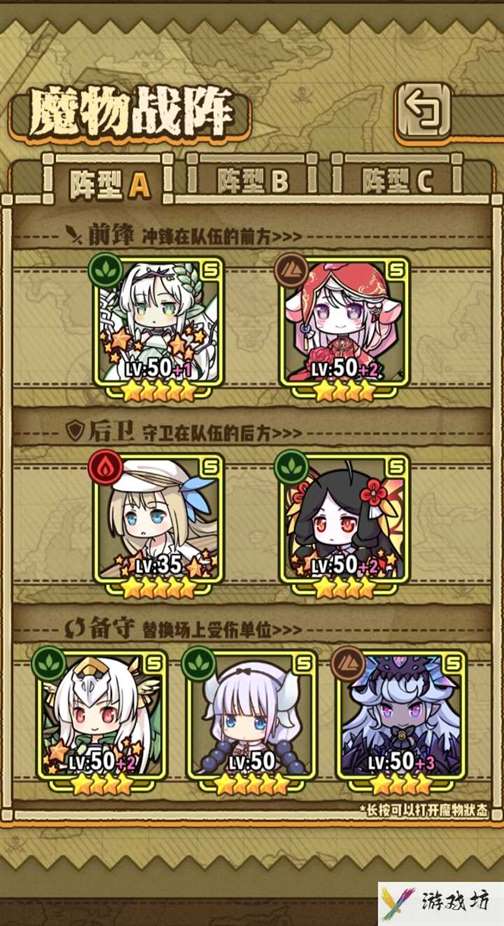Viewport: 504px width, 926px height.
Task: Choose the dark purple demon monster card
Action: (401, 722)
